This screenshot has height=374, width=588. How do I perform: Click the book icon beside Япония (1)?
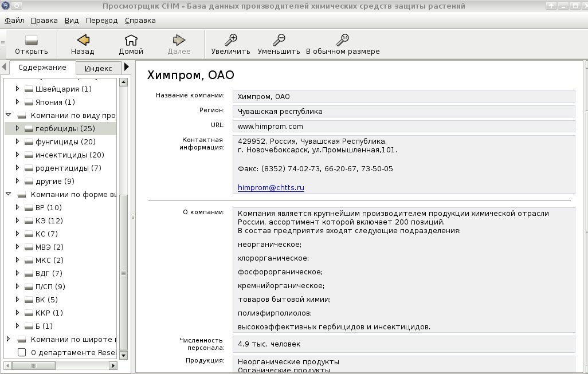[29, 103]
